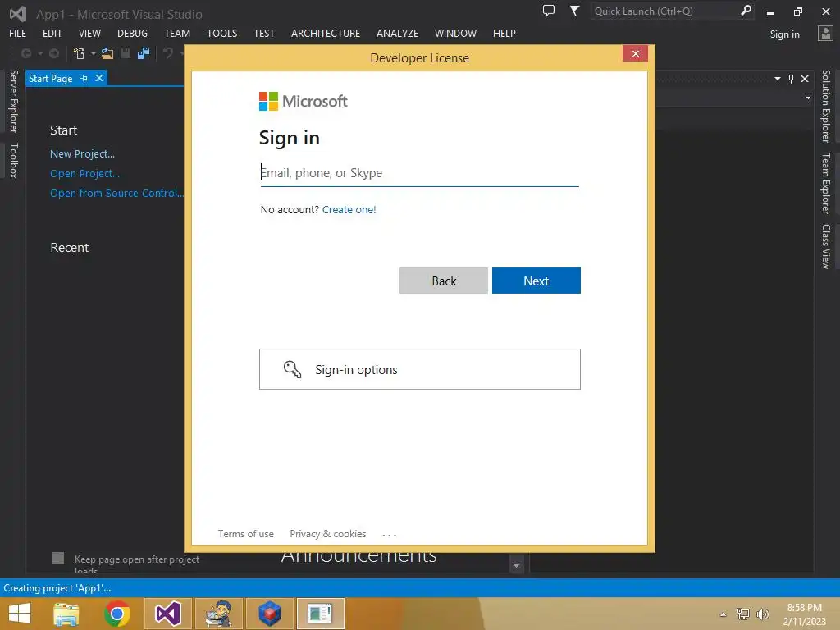
Task: Click the Navigate Backward toolbar icon
Action: coord(25,53)
